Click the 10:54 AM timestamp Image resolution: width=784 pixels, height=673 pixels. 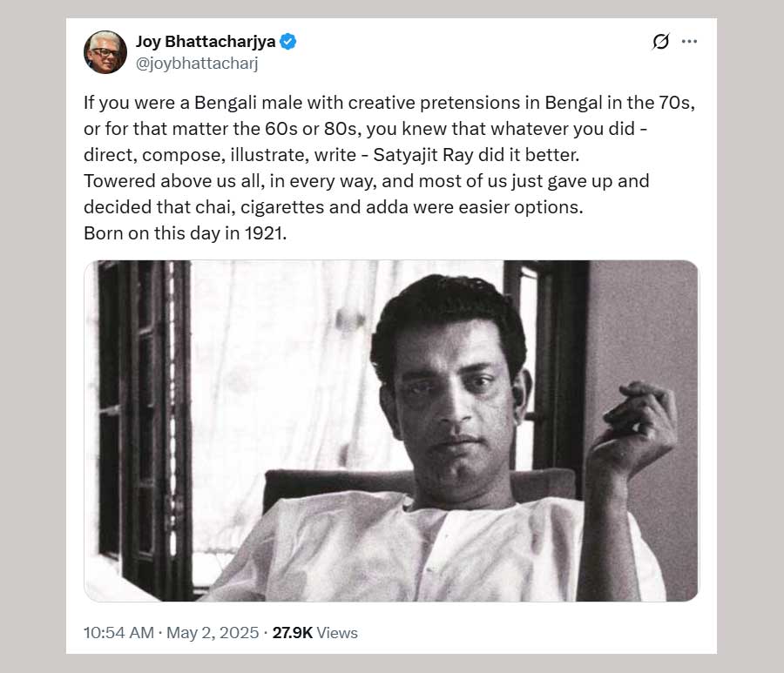click(118, 633)
